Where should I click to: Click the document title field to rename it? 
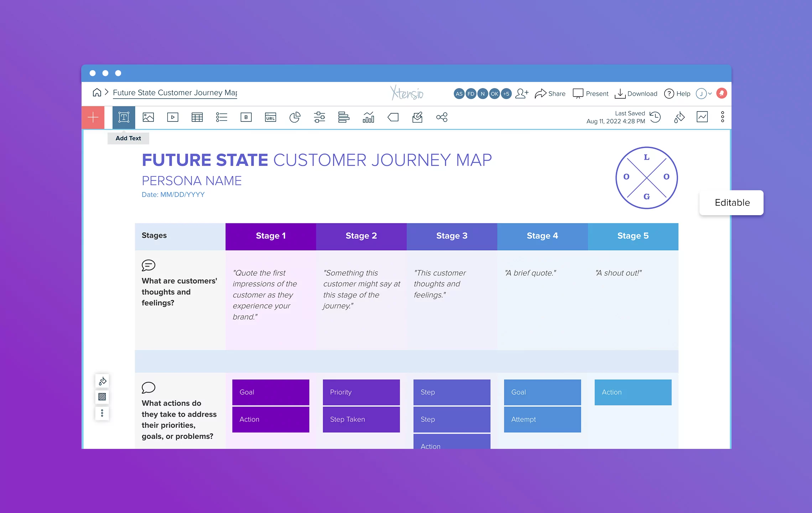(175, 93)
